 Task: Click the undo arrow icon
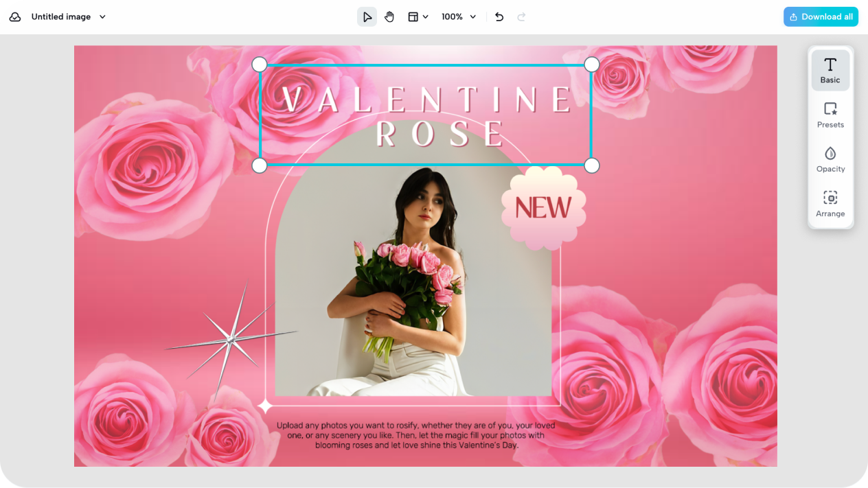[499, 16]
